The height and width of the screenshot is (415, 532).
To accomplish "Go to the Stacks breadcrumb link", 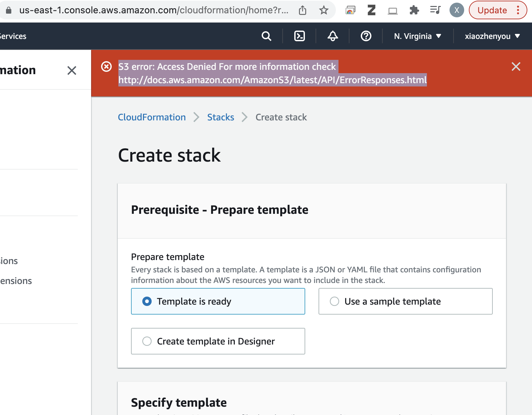I will pos(220,117).
